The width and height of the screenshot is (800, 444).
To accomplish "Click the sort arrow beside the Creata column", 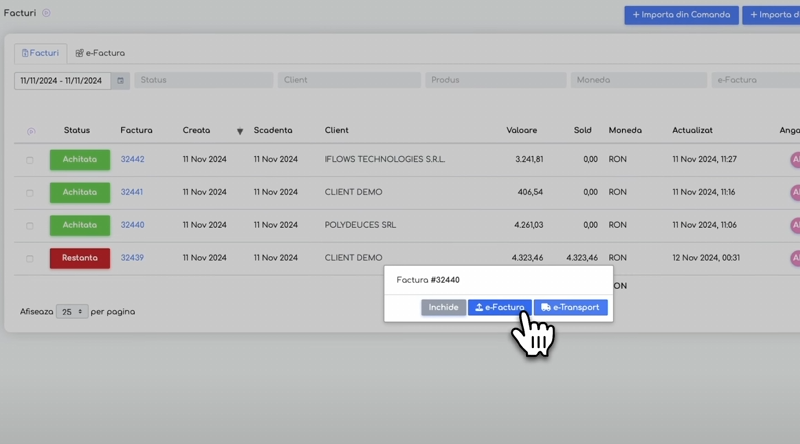I will 240,131.
